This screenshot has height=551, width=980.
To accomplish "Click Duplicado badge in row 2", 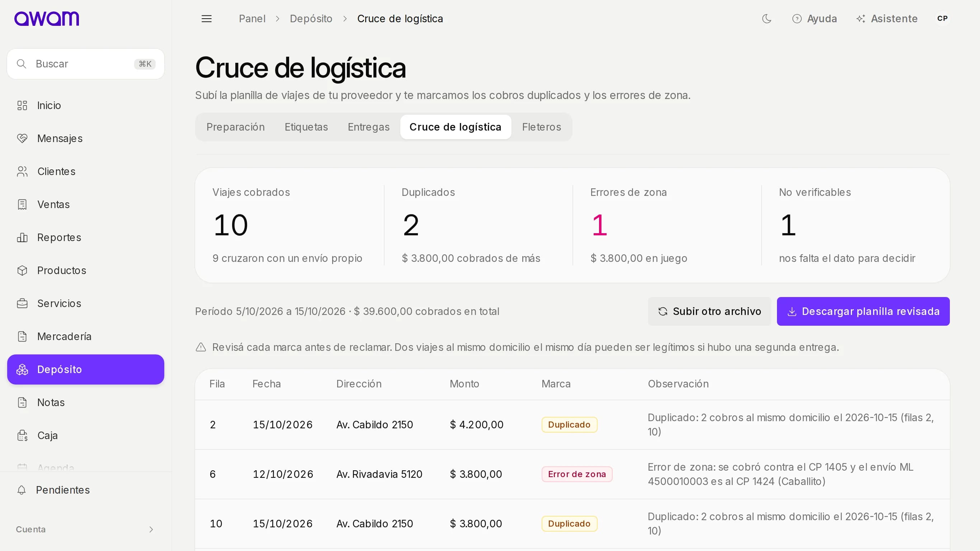I will pos(569,425).
